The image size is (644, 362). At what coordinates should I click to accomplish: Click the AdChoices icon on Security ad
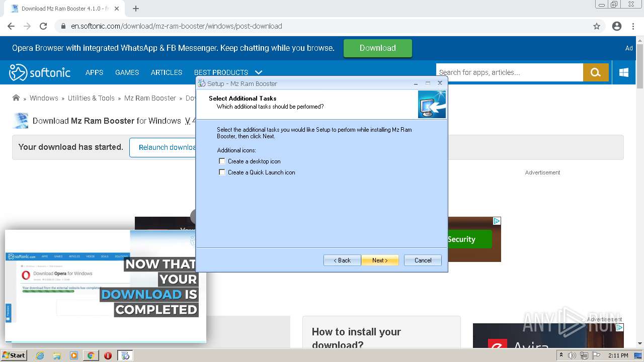(x=497, y=221)
